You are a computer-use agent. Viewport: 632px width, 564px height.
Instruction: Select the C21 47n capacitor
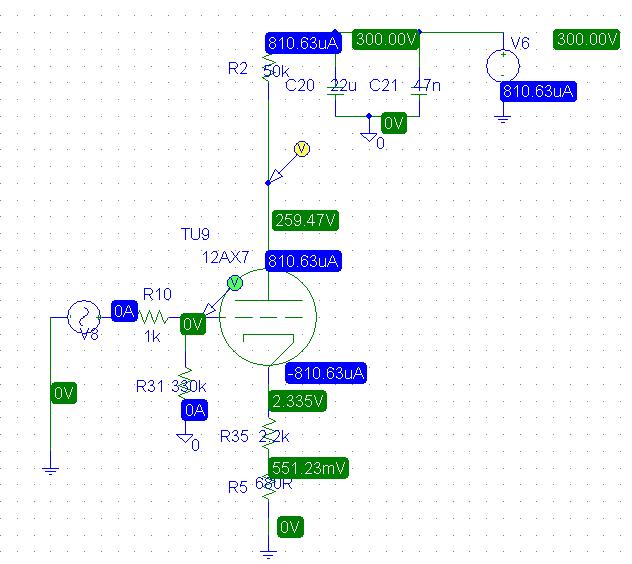(x=419, y=88)
